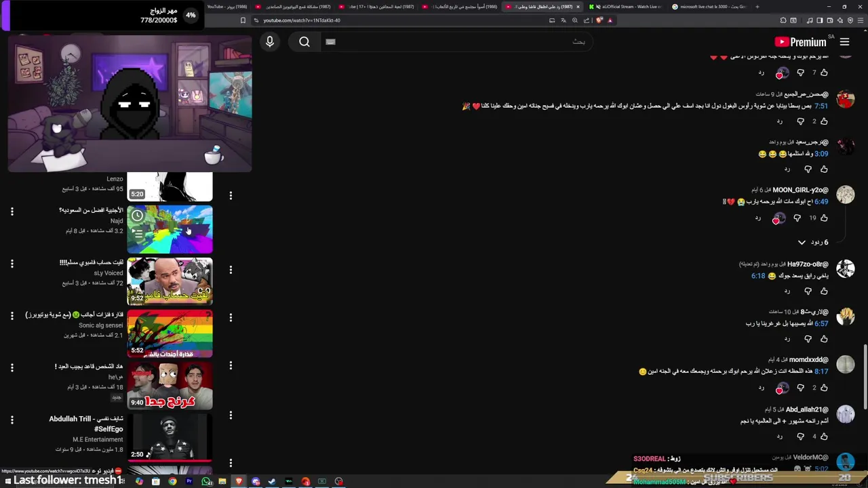Jump to timestamp 7:51
Image resolution: width=868 pixels, height=488 pixels.
(821, 106)
